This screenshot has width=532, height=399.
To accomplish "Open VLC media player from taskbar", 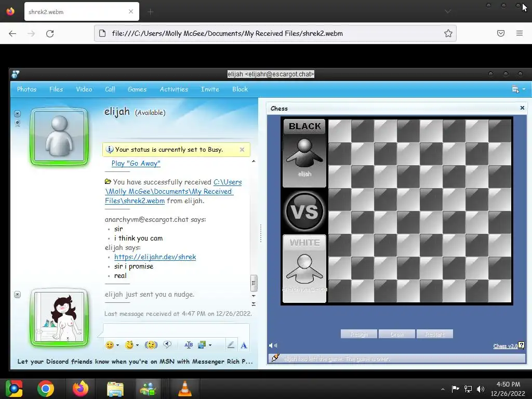I will [x=184, y=389].
